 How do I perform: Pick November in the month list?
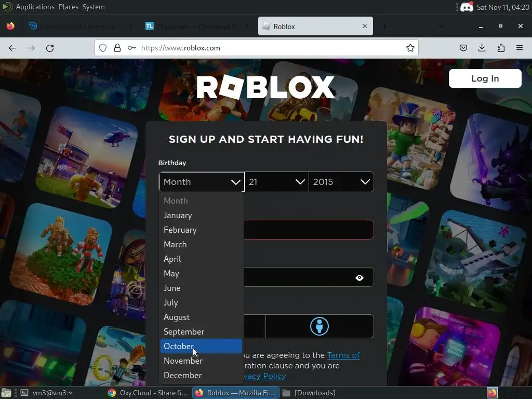click(x=201, y=361)
